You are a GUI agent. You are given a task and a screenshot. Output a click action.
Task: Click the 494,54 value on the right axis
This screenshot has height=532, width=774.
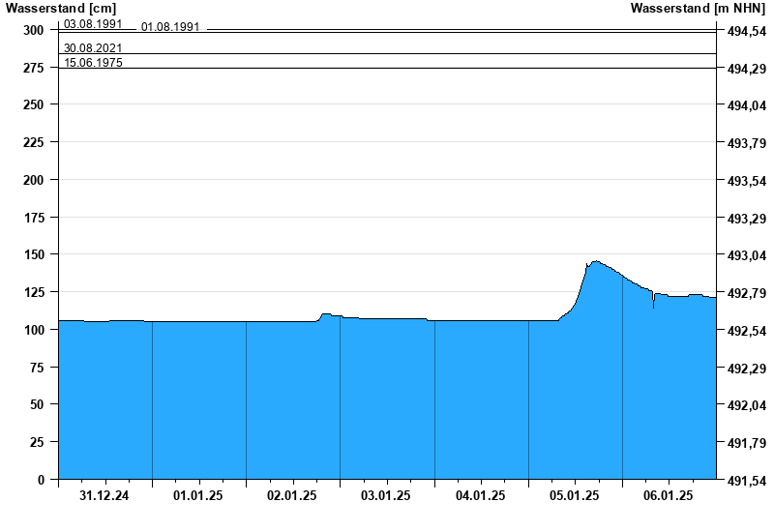[x=745, y=31]
